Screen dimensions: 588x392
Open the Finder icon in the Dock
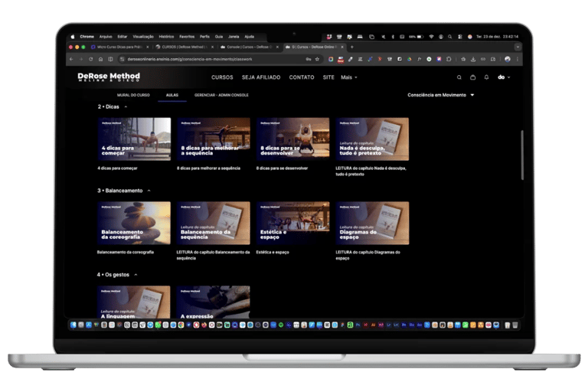[x=73, y=325]
